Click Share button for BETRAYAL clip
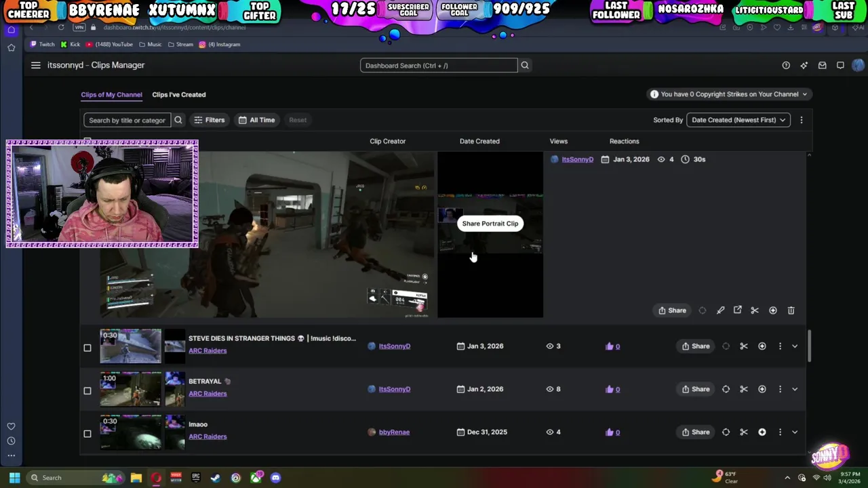 pyautogui.click(x=696, y=389)
